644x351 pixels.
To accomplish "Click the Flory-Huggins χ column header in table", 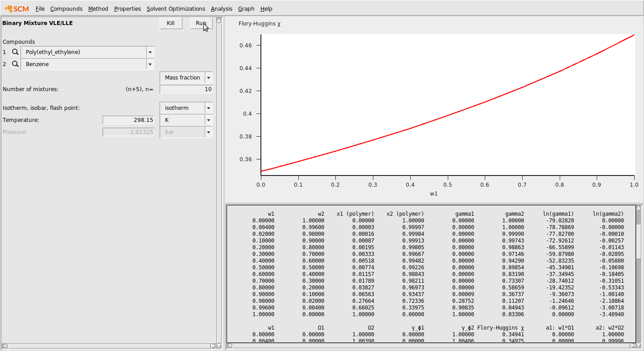I will [x=500, y=328].
